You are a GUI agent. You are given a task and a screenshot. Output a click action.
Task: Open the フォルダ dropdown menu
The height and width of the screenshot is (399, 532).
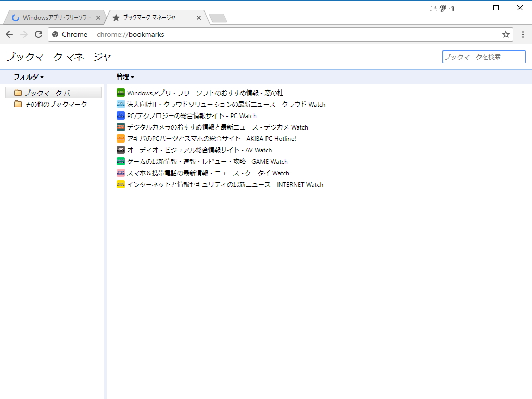pos(28,76)
